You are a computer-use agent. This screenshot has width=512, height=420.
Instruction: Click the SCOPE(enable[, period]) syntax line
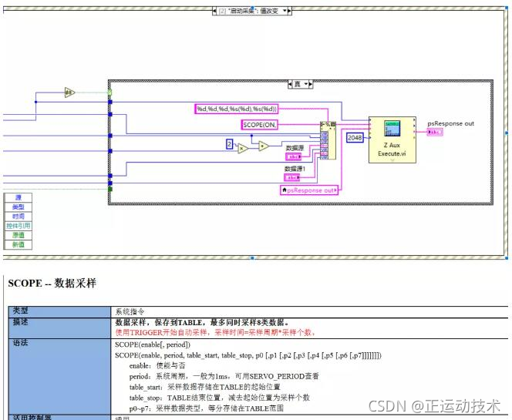tap(153, 344)
